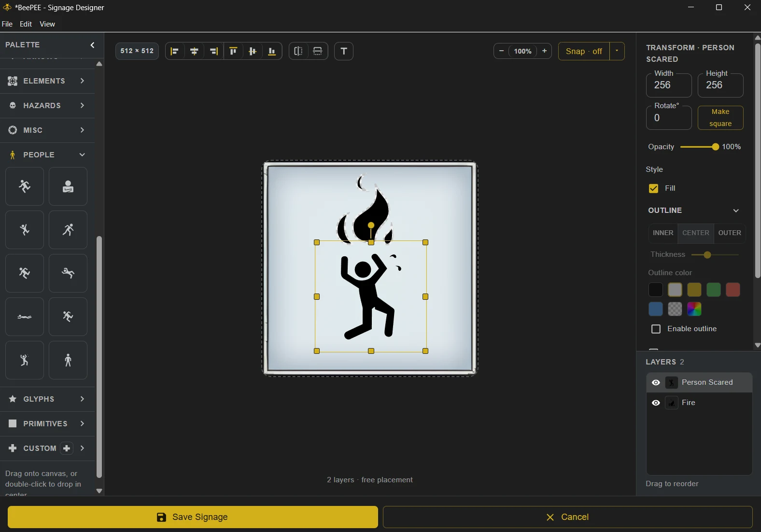Add a text element with T tool
Viewport: 761px width, 532px height.
(x=344, y=51)
